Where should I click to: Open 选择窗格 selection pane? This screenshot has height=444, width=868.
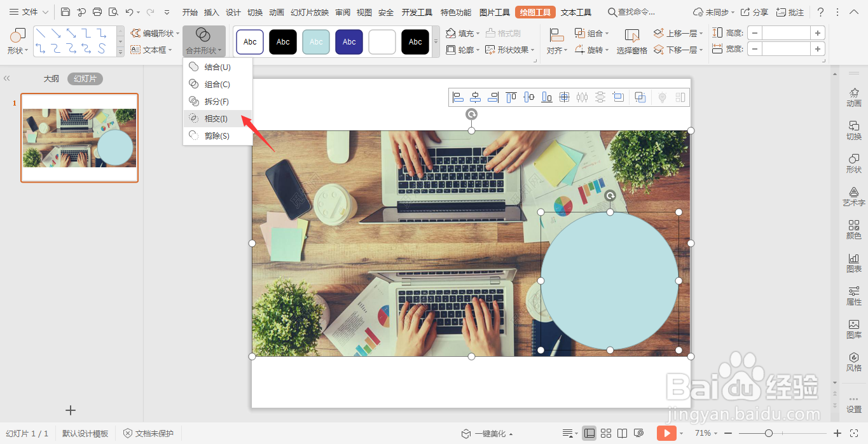[x=632, y=41]
